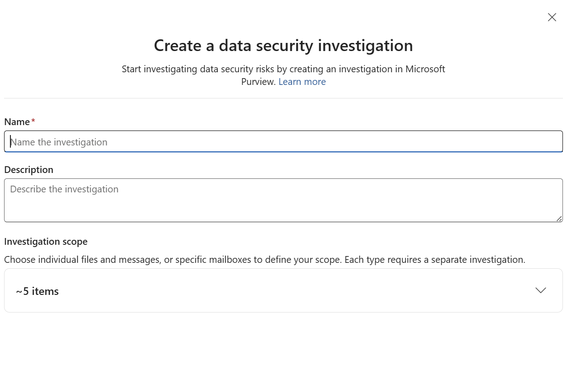Click the Description field label

coord(28,169)
